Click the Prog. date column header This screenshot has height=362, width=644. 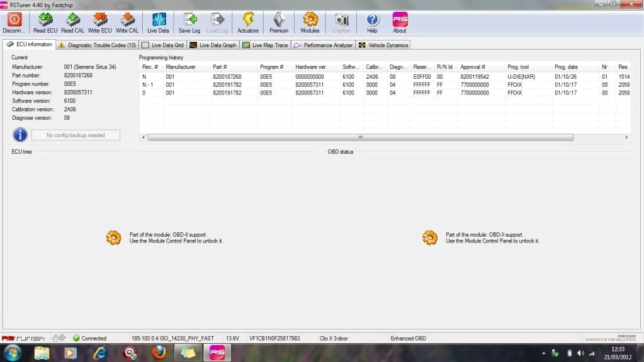576,67
